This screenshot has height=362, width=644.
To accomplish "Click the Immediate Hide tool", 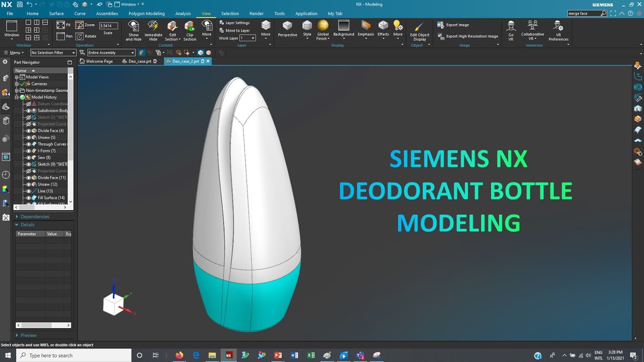I will pos(153,31).
